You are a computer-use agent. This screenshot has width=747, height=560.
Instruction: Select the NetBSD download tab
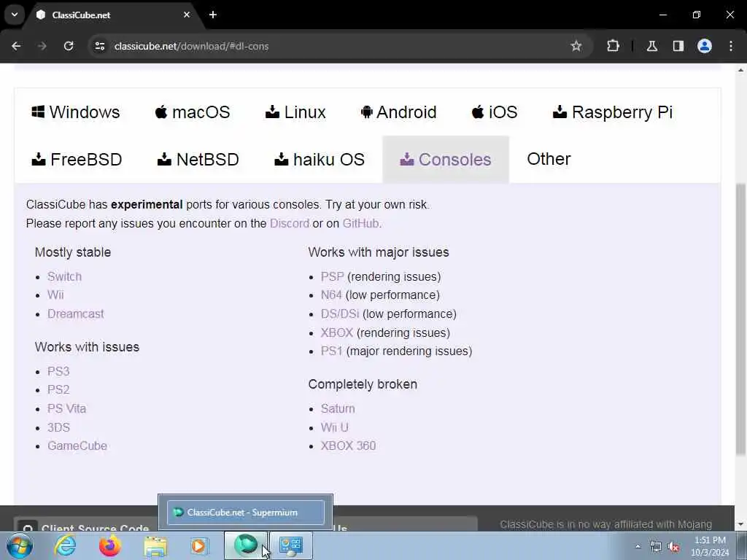coord(198,160)
